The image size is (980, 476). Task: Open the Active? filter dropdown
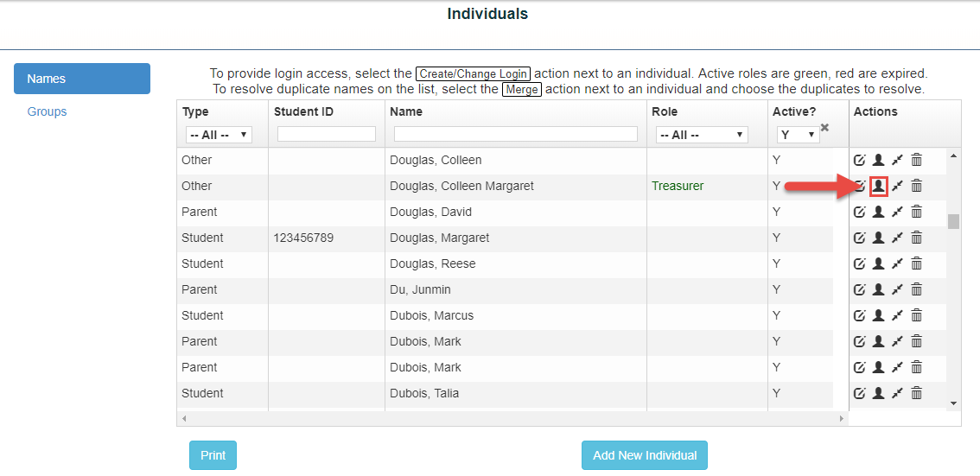click(x=799, y=134)
